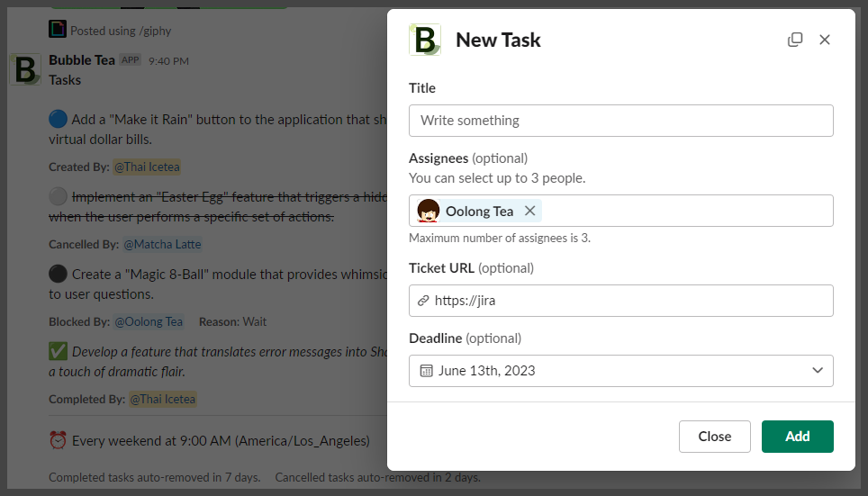Close the New Task dialog with the X icon
Screen dimensions: 868x496
[825, 40]
